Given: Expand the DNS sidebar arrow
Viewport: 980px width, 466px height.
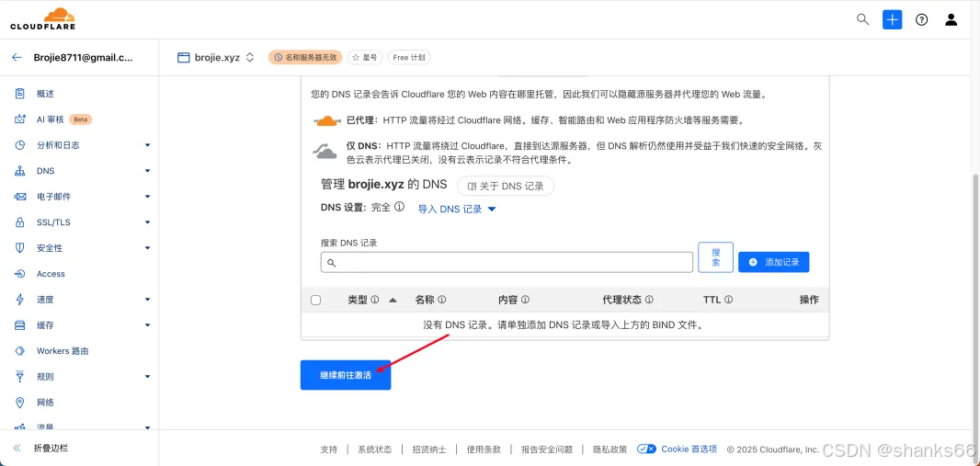Looking at the screenshot, I should 147,171.
